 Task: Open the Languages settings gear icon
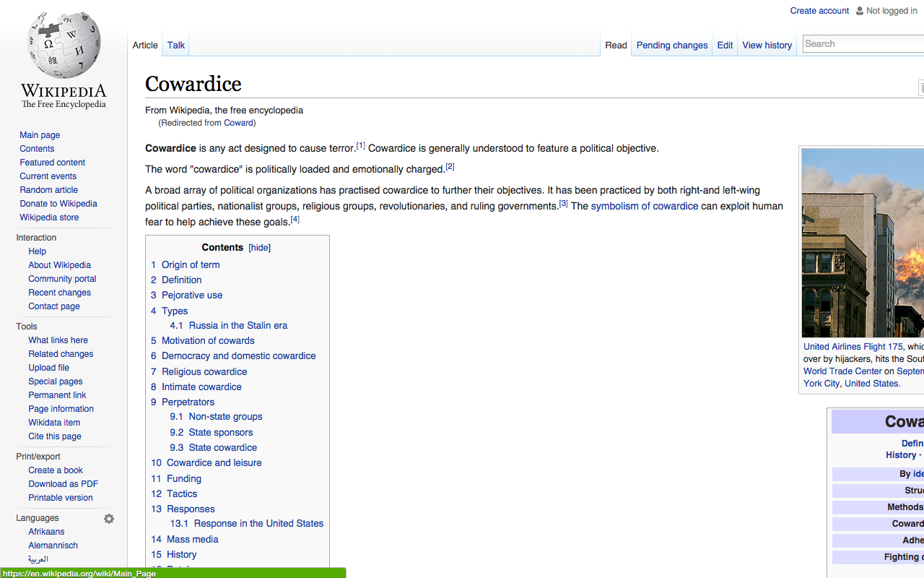click(x=109, y=519)
